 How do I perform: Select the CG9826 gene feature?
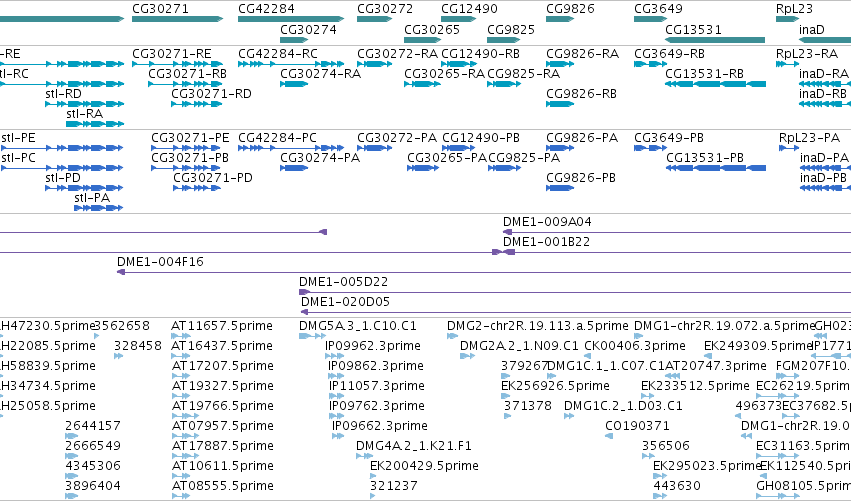(560, 19)
